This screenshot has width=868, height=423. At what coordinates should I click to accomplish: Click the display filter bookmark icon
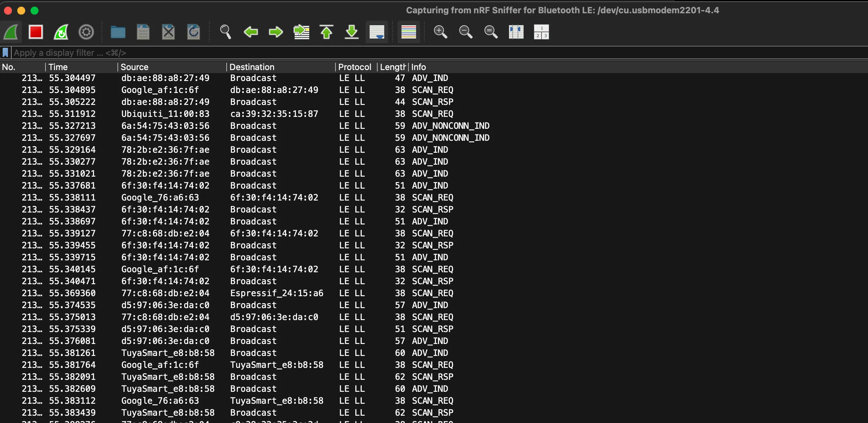tap(5, 52)
